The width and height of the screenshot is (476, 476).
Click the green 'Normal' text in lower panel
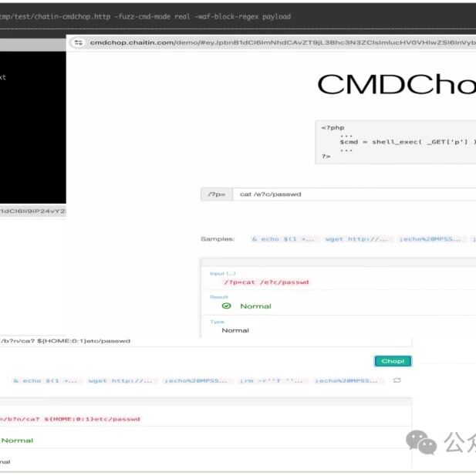click(x=17, y=441)
